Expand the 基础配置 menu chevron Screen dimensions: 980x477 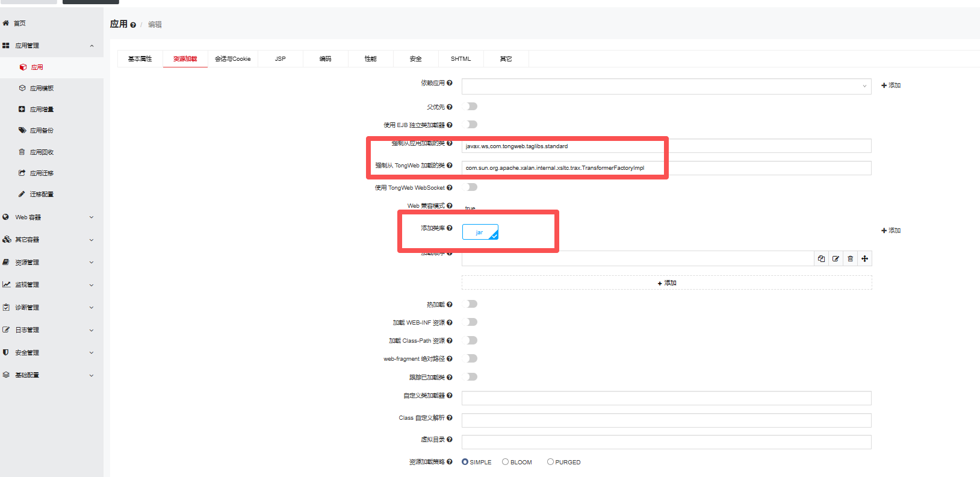point(91,375)
